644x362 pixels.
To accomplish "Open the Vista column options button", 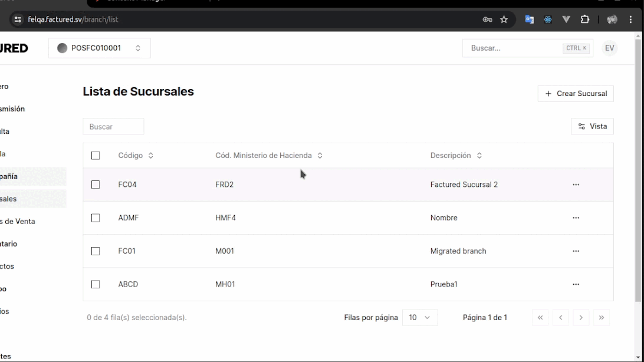I will point(592,126).
